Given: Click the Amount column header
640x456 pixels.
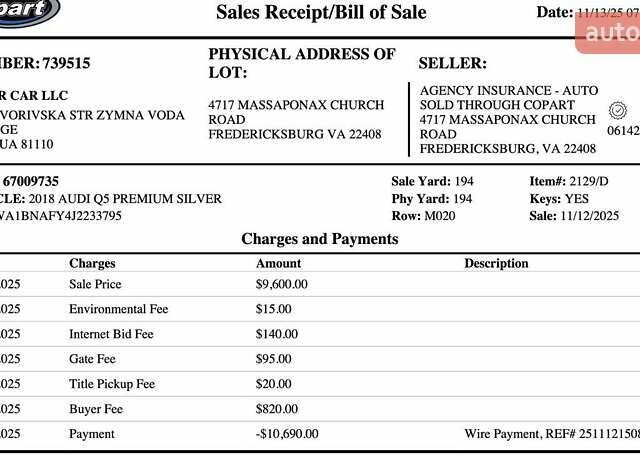Looking at the screenshot, I should [278, 263].
